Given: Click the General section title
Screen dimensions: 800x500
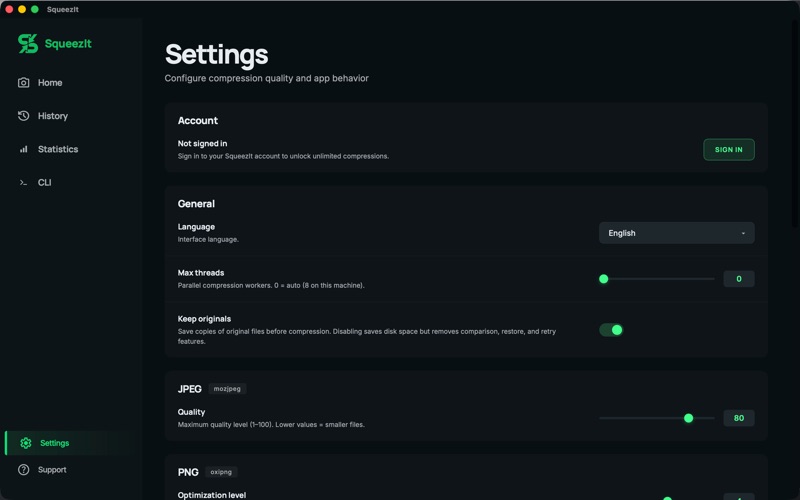Looking at the screenshot, I should pos(196,204).
